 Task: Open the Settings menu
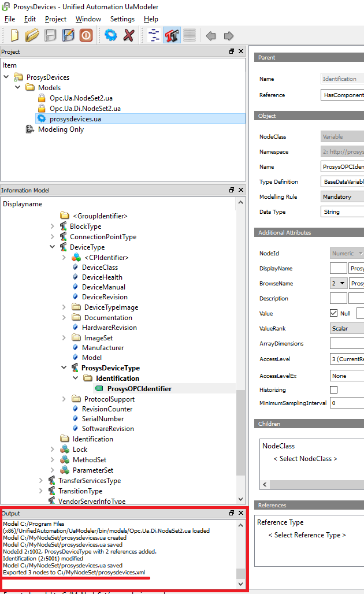pos(122,19)
